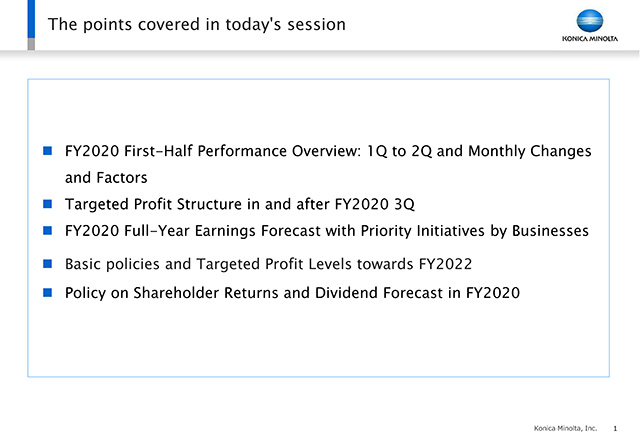Image resolution: width=640 pixels, height=443 pixels.
Task: Click the blue bullet before FY2020 First-Half Performance
Action: point(47,151)
